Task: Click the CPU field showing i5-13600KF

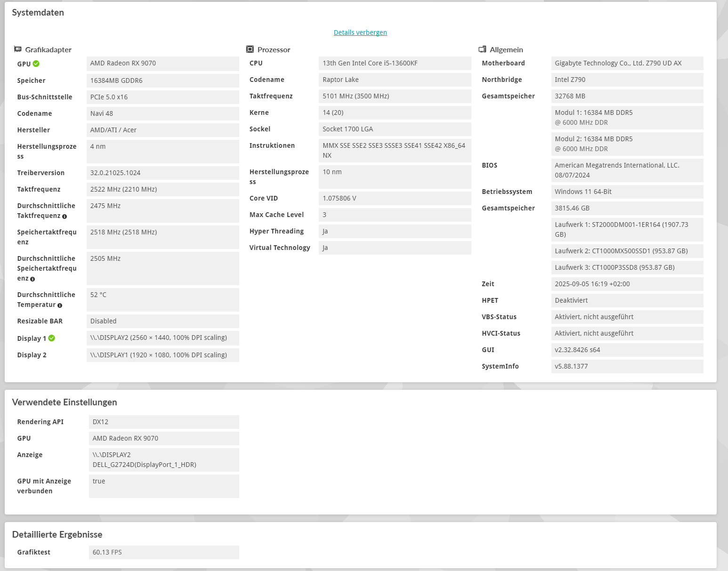Action: pyautogui.click(x=395, y=63)
